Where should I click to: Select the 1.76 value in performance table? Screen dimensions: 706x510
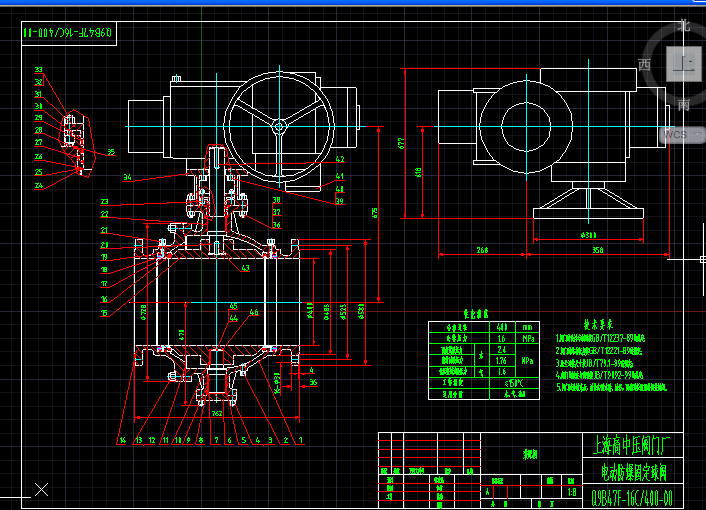pos(501,360)
